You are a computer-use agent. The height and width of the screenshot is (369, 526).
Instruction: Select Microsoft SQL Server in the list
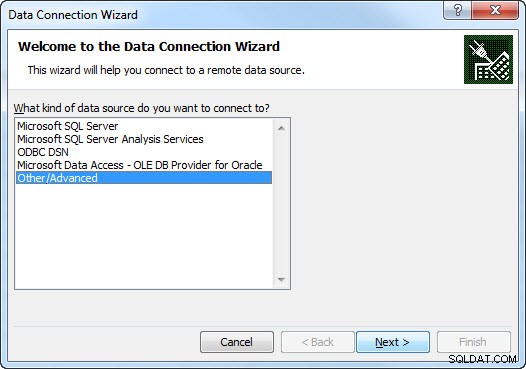(68, 126)
